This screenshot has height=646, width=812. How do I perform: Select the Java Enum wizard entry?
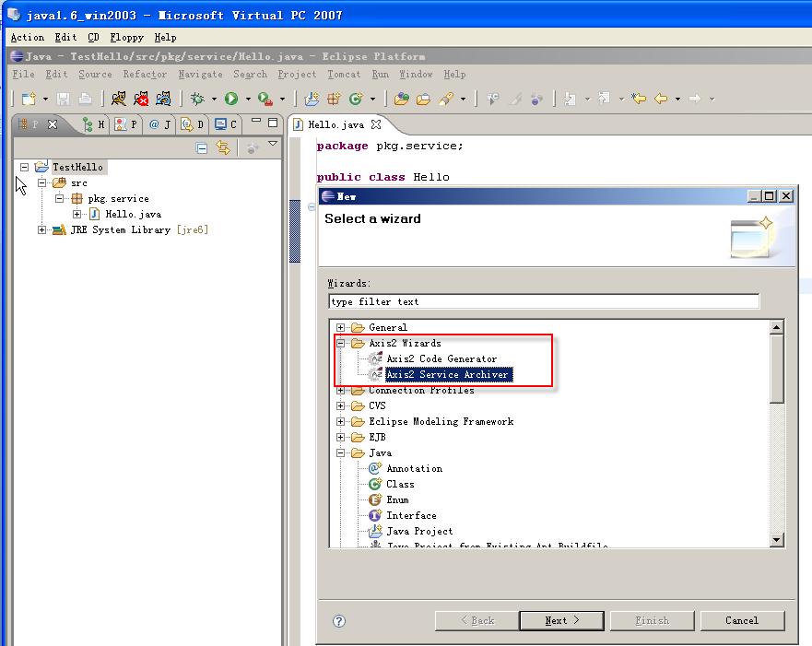click(x=397, y=499)
